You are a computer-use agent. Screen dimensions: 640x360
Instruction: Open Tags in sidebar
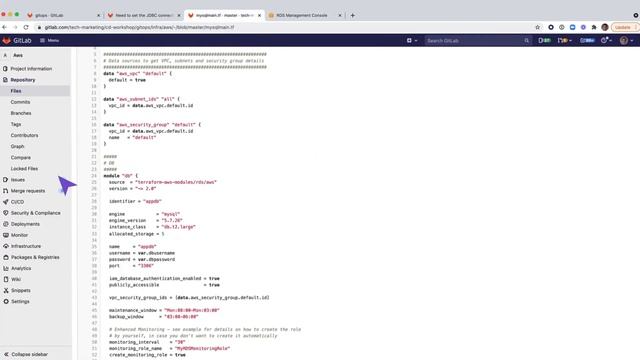coord(16,124)
